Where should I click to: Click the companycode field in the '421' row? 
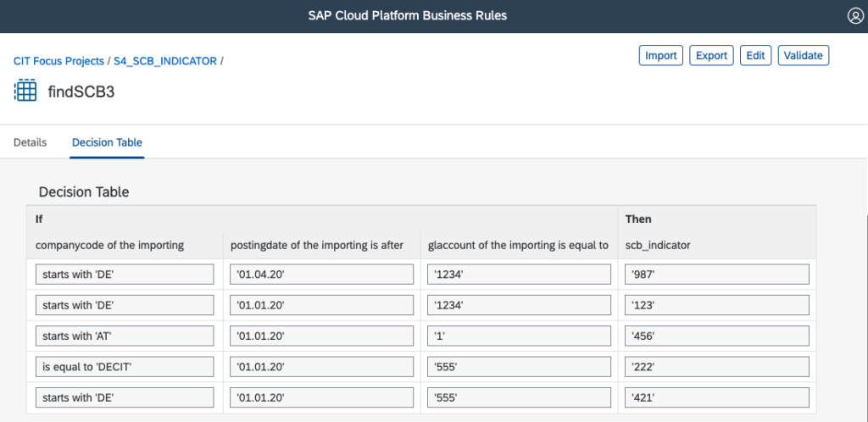(125, 397)
